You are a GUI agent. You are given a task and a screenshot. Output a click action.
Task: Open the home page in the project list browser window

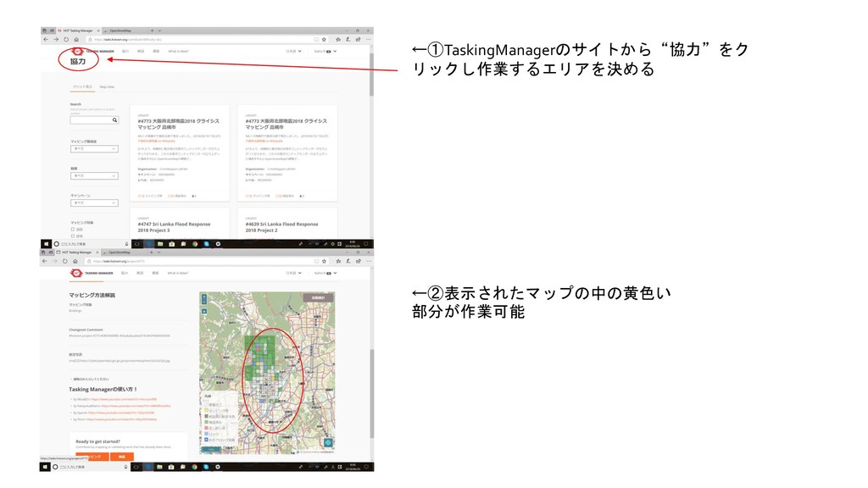[75, 39]
